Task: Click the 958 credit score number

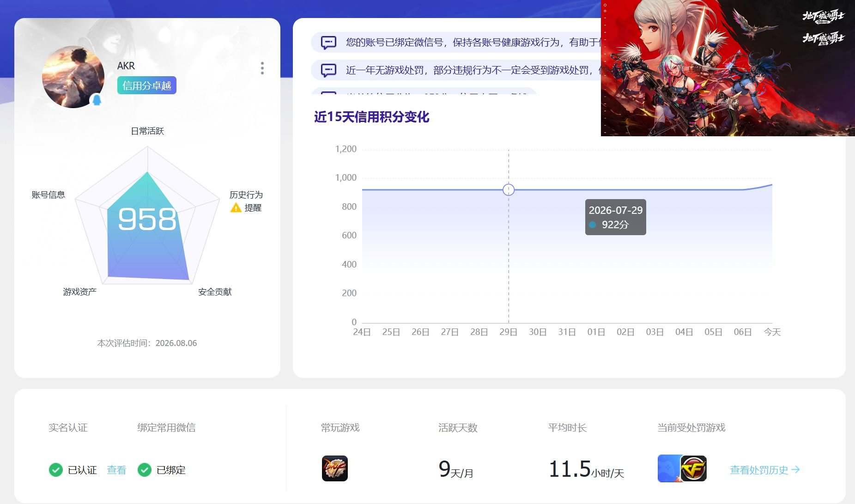Action: (x=147, y=219)
